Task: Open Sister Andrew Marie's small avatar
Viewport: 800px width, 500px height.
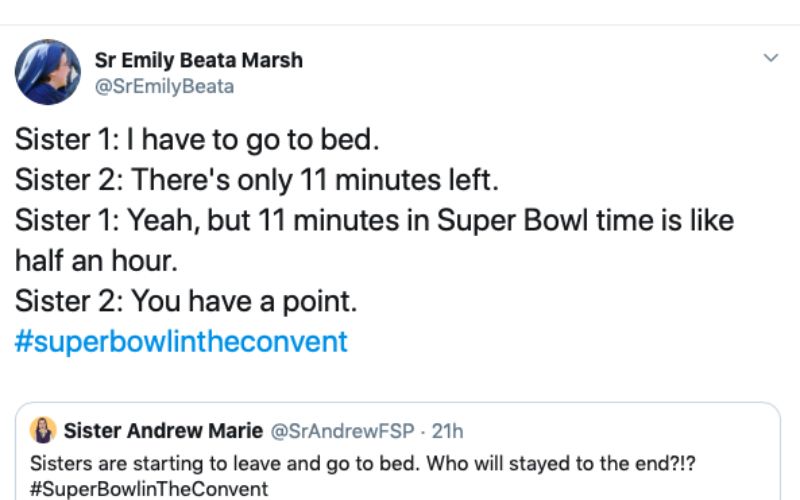Action: tap(43, 431)
